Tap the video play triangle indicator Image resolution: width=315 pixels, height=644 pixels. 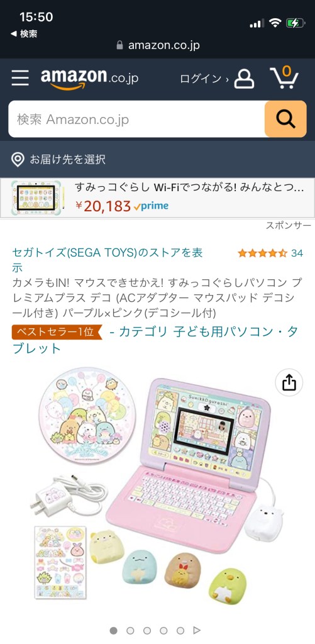197,630
